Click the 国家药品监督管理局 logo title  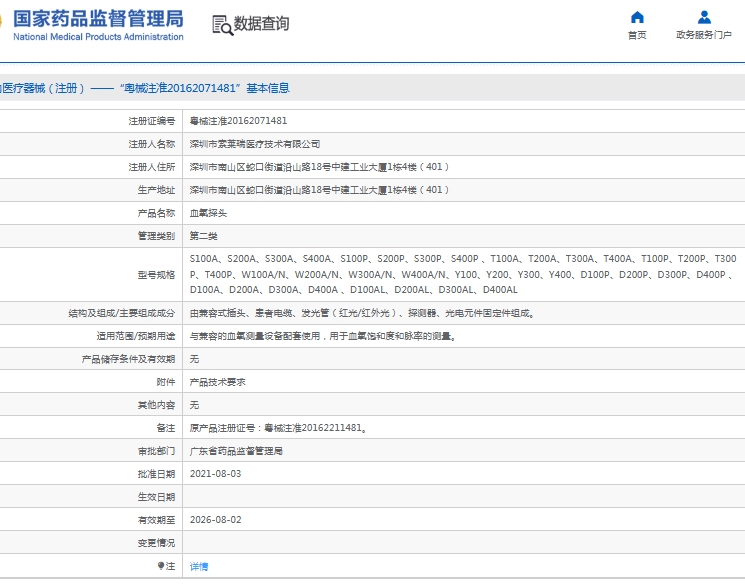click(x=98, y=18)
